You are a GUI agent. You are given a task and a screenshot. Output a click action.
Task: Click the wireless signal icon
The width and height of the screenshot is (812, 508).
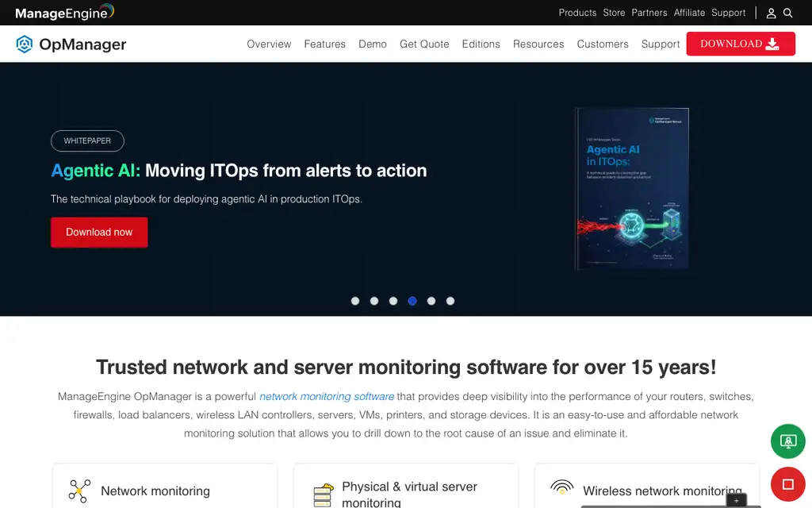562,487
